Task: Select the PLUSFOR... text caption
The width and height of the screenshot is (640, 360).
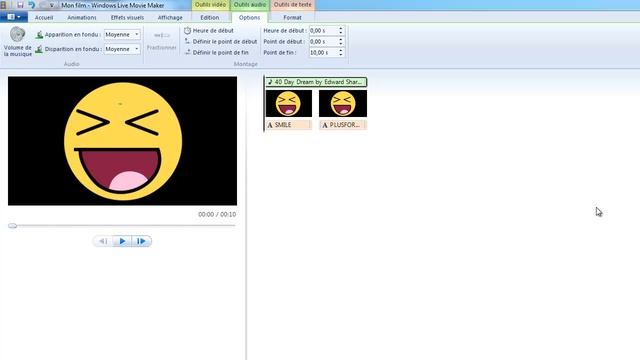Action: (x=343, y=125)
